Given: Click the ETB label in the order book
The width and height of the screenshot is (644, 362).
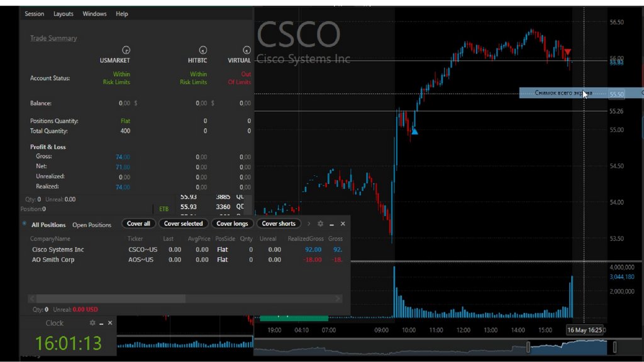Looking at the screenshot, I should tap(164, 209).
